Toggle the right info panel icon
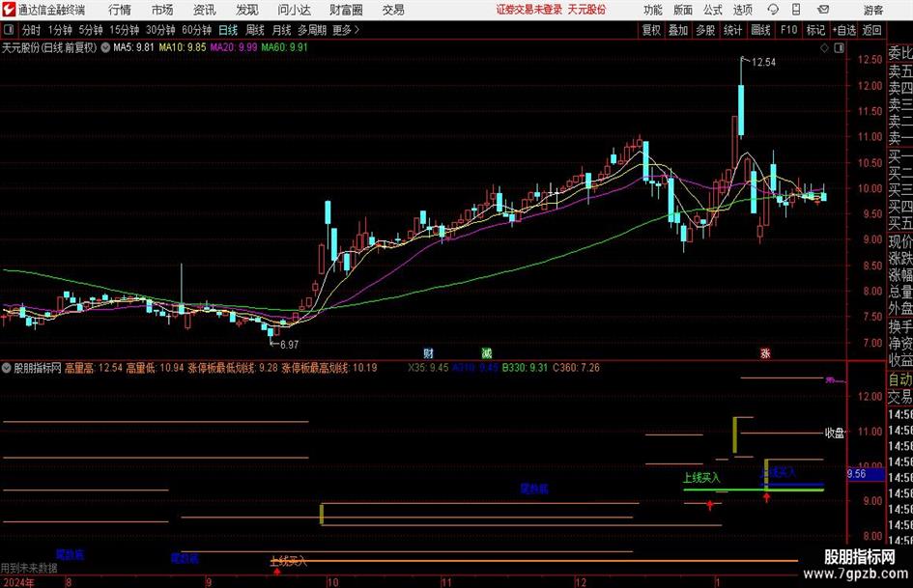The width and height of the screenshot is (913, 588). (839, 48)
